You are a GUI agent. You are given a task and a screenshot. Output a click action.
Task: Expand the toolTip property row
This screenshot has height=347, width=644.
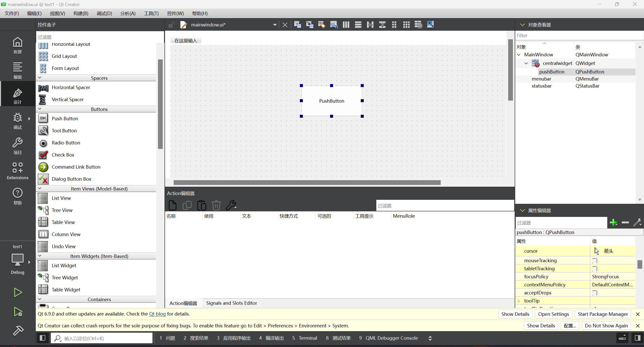tap(519, 301)
